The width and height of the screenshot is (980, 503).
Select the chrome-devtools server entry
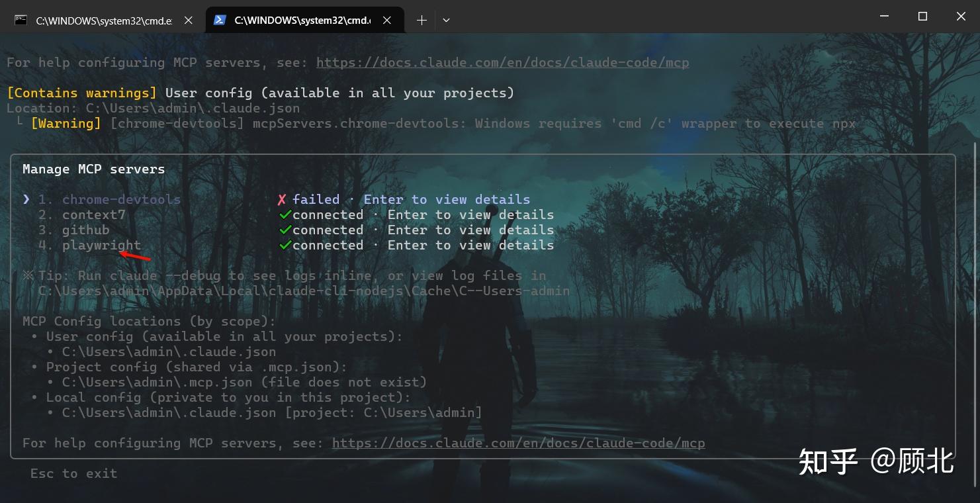pyautogui.click(x=121, y=199)
